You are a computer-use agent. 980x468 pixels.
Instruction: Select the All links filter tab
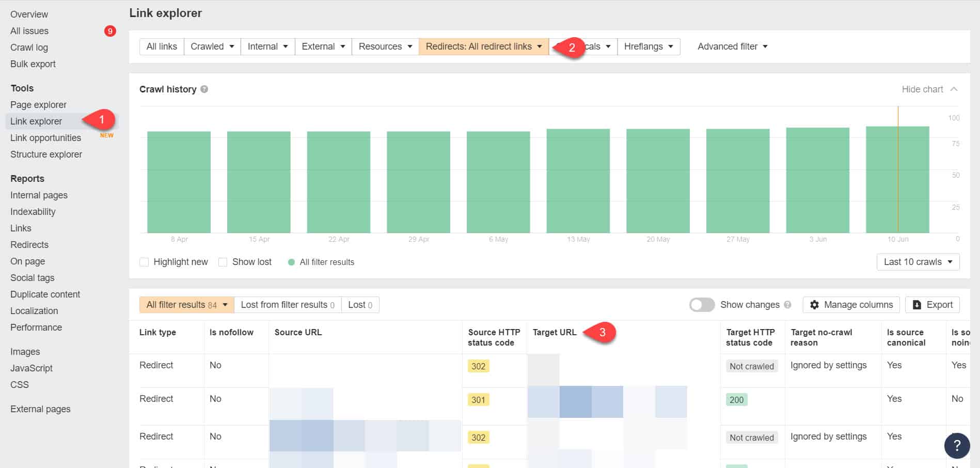coord(161,46)
